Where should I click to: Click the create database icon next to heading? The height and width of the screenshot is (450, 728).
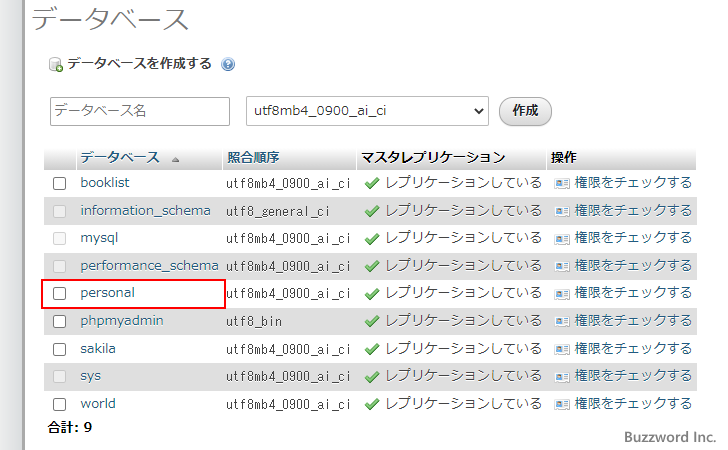pos(56,64)
